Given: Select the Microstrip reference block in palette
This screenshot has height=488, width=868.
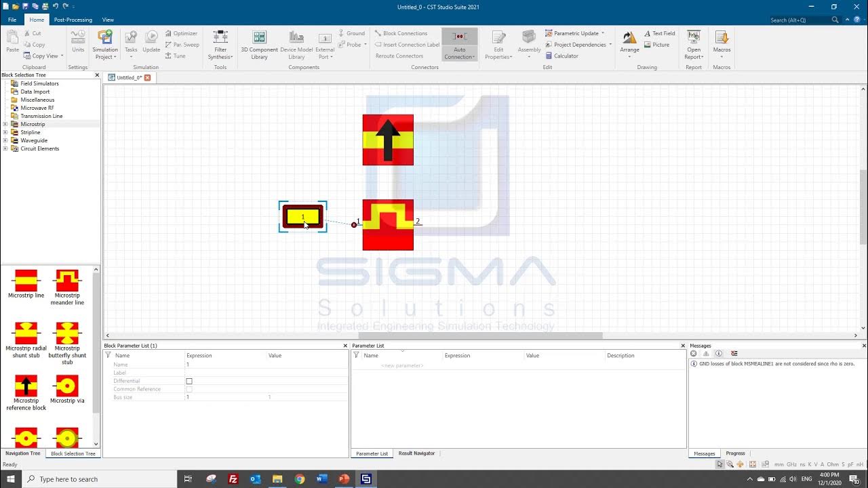Looking at the screenshot, I should click(x=26, y=393).
